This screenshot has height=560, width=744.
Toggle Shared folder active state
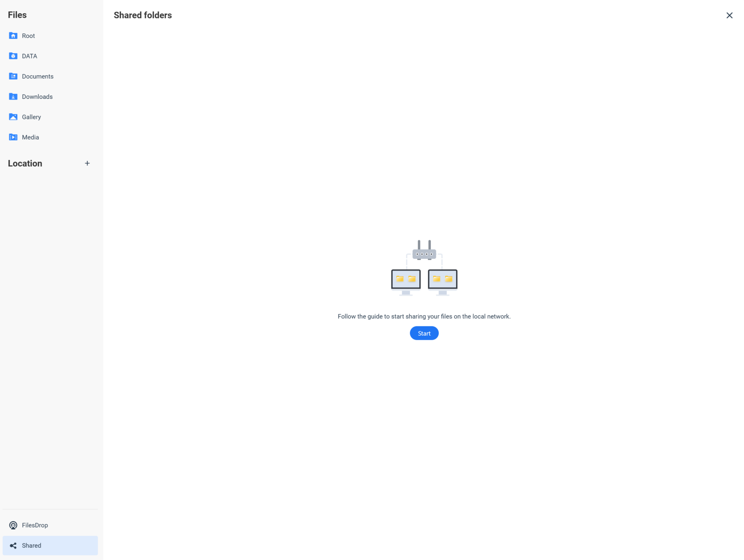(50, 545)
